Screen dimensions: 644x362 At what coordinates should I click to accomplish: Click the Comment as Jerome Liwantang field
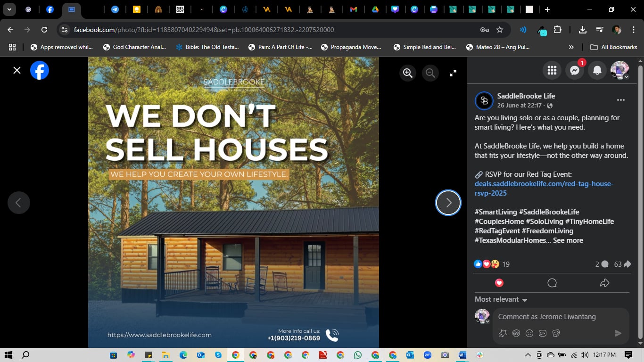561,317
